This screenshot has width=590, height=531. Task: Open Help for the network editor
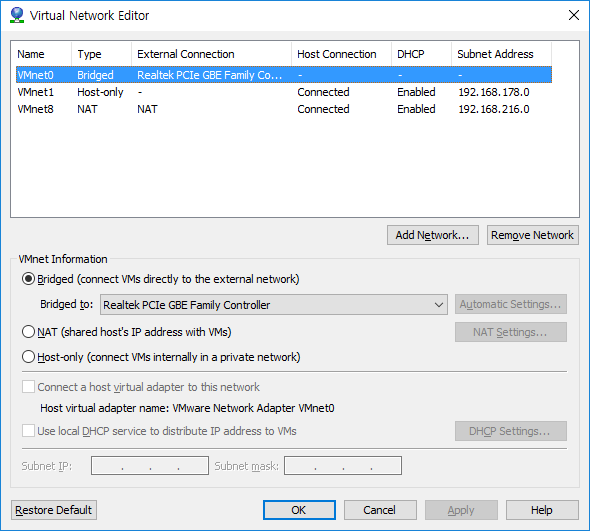[x=542, y=510]
